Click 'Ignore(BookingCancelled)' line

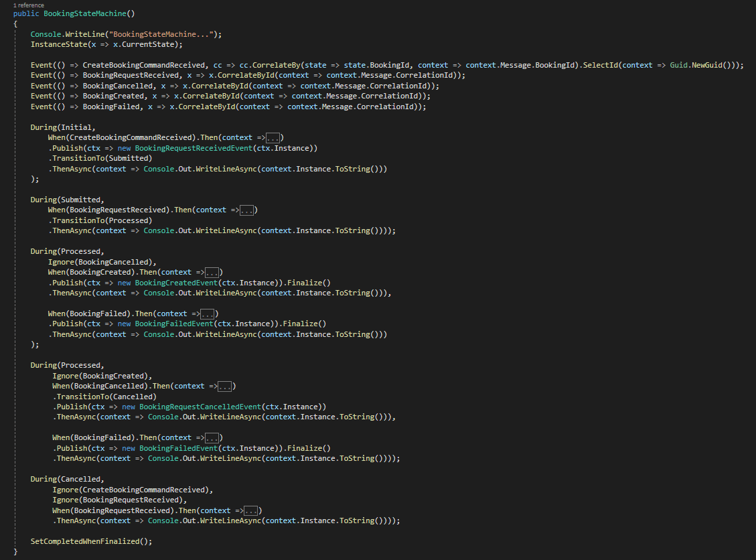[x=102, y=262]
